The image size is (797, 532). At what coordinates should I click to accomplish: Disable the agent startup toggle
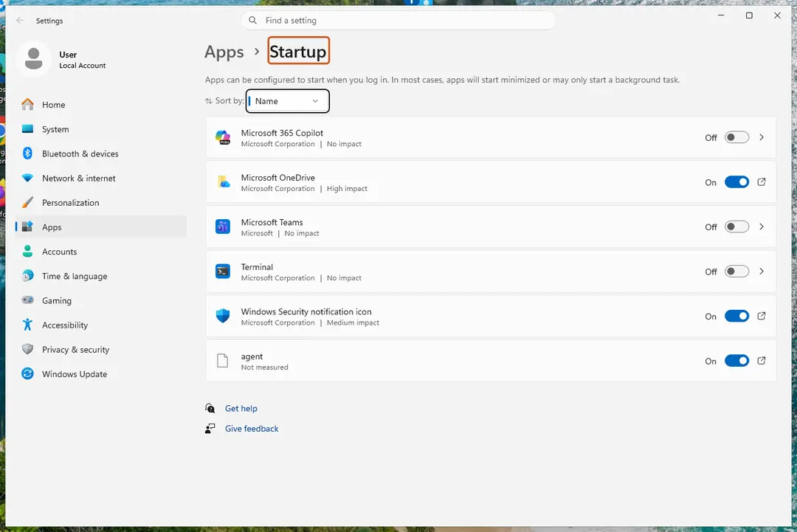pos(736,361)
